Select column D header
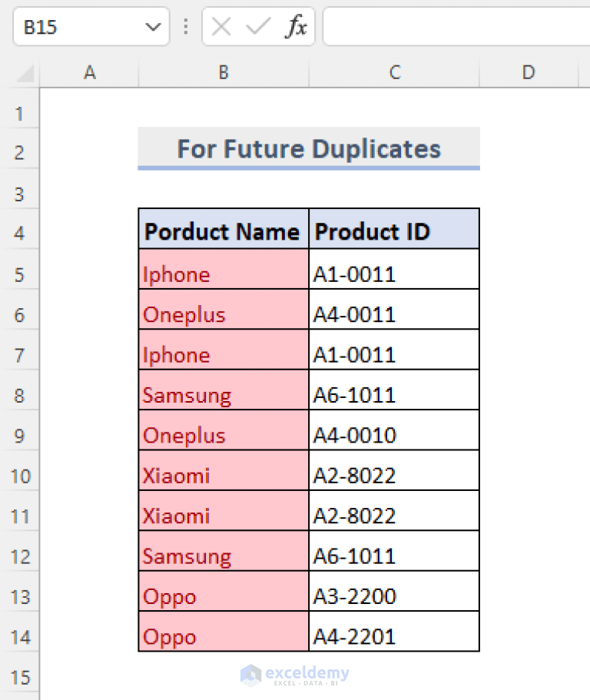590x700 pixels. 529,72
